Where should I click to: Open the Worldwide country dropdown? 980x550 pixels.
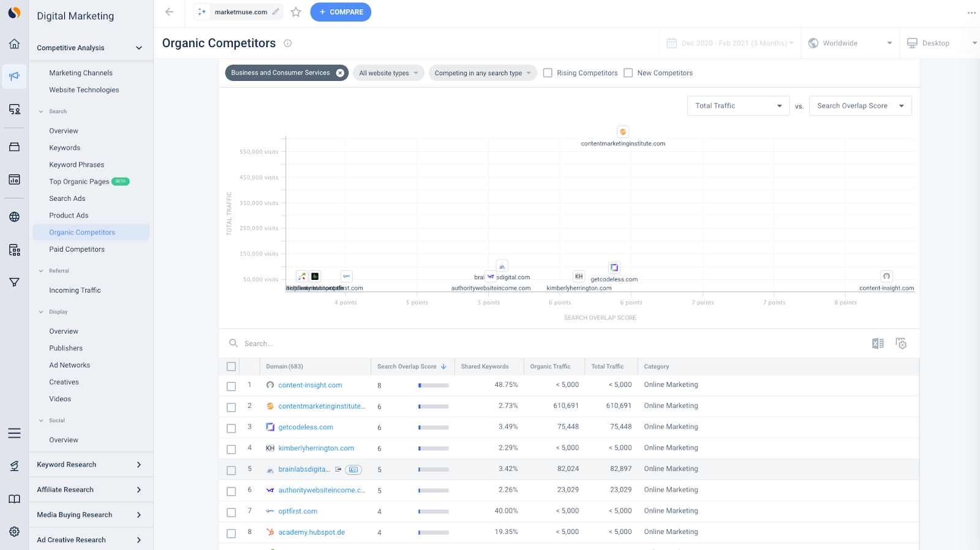pos(850,43)
